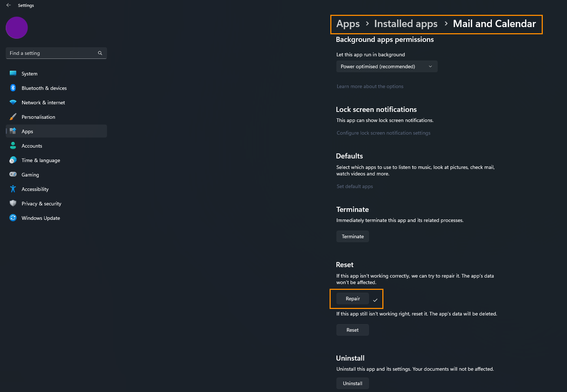Screen dimensions: 567x392
Task: Open the purple user profile avatar
Action: click(17, 27)
